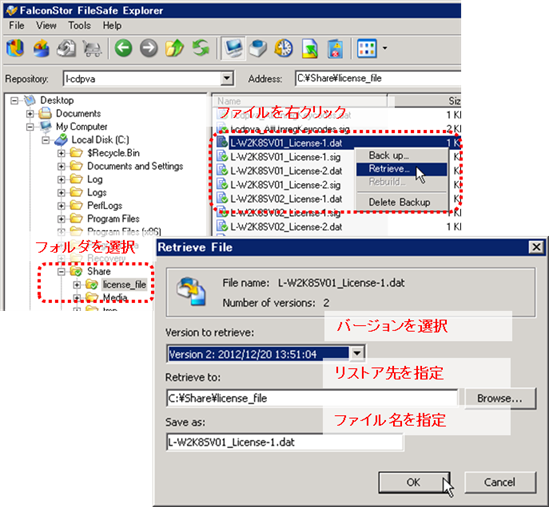This screenshot has height=507, width=549.
Task: Click the Save as filename field
Action: [285, 442]
